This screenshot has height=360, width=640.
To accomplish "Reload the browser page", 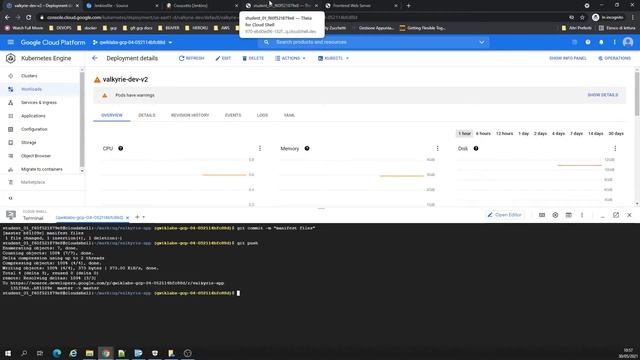I will (29, 17).
